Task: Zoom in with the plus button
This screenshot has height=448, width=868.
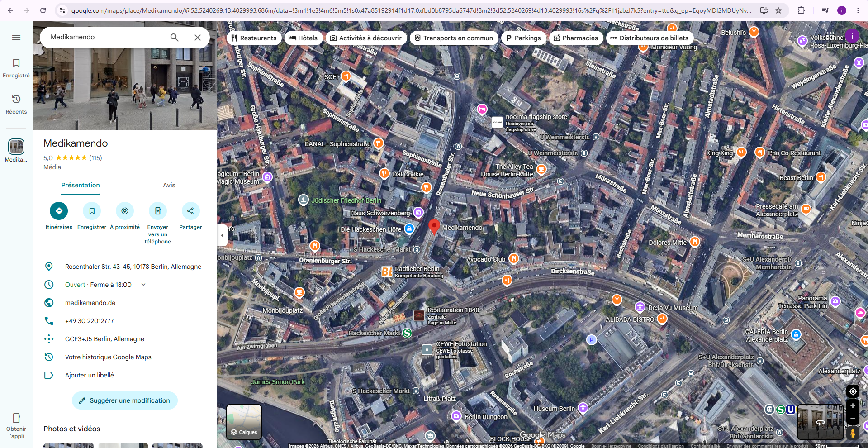Action: [x=853, y=406]
